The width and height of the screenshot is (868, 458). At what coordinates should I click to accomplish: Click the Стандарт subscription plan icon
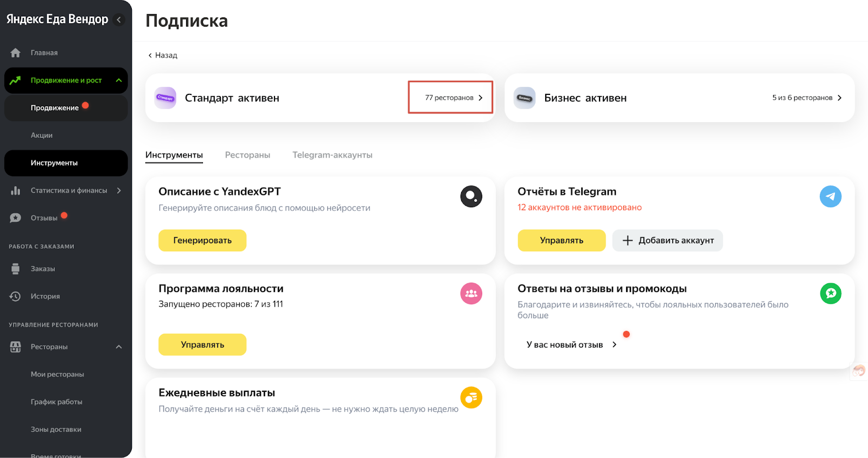pyautogui.click(x=165, y=98)
